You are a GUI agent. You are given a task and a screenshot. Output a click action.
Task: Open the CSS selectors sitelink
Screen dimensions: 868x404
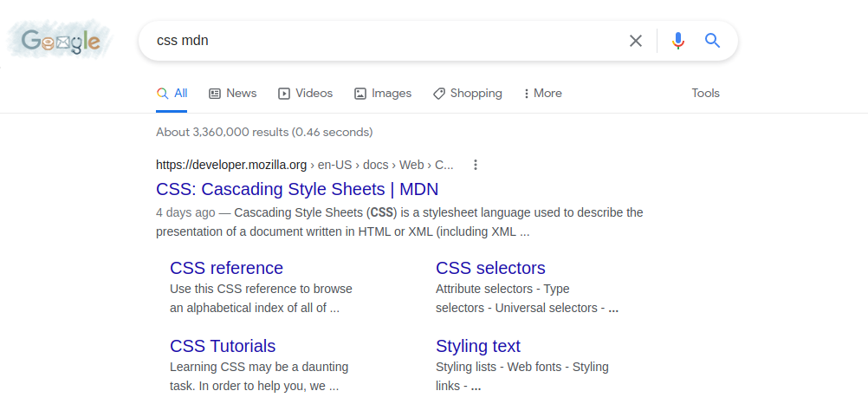[x=490, y=268]
